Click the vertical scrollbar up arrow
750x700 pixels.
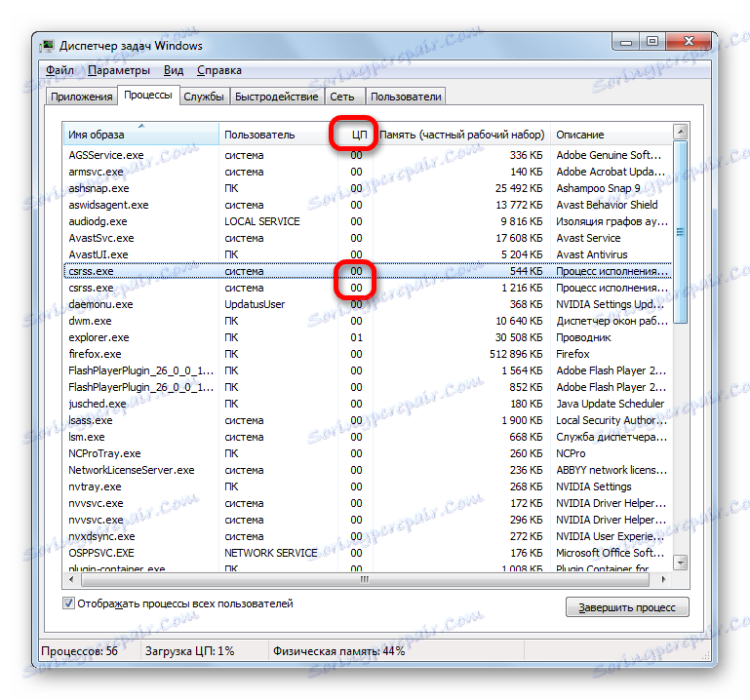[x=680, y=131]
